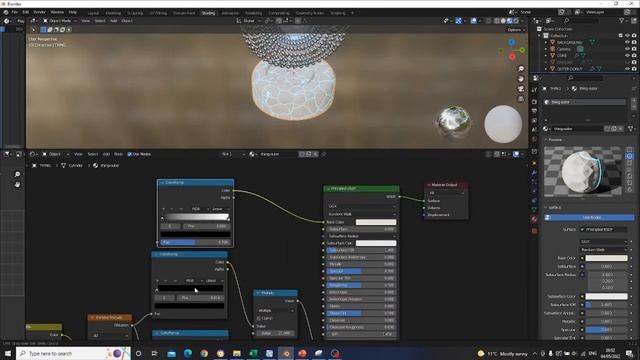The height and width of the screenshot is (360, 640).
Task: Click the viewport pan hand icon
Action: click(x=521, y=79)
